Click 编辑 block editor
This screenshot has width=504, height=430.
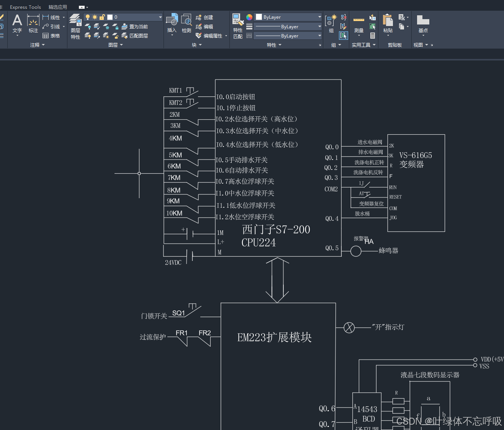coord(204,26)
